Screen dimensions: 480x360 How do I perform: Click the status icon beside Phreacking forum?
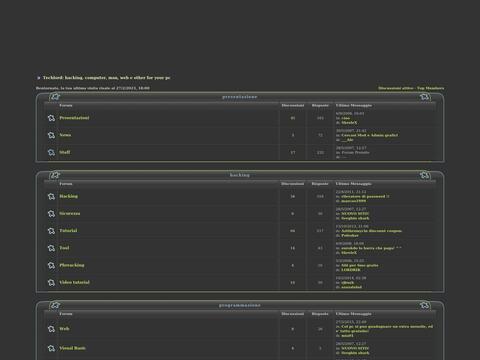pos(51,265)
